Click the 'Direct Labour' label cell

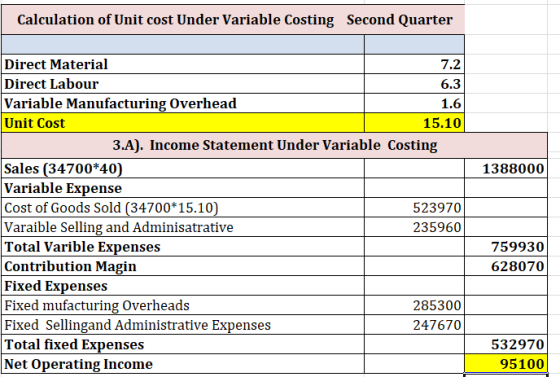point(183,84)
